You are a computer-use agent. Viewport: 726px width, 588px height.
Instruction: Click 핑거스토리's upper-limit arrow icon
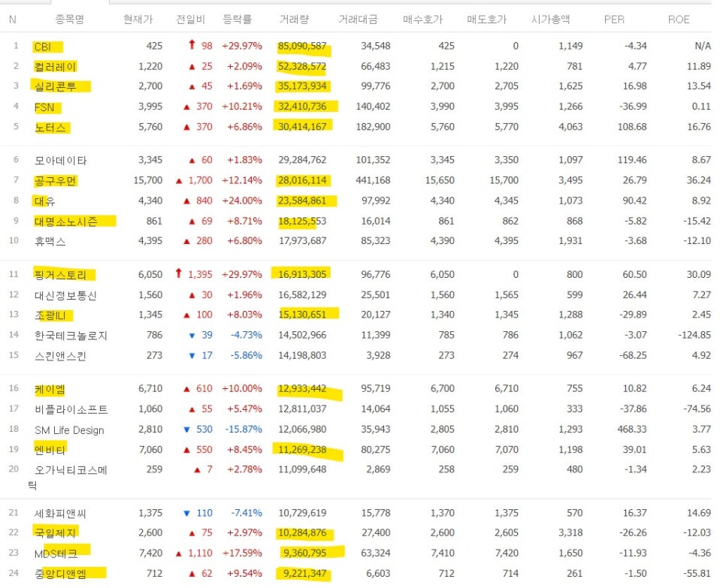(178, 273)
